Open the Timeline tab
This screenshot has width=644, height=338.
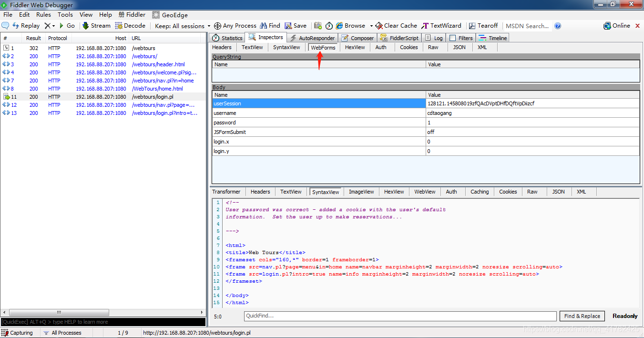point(493,38)
